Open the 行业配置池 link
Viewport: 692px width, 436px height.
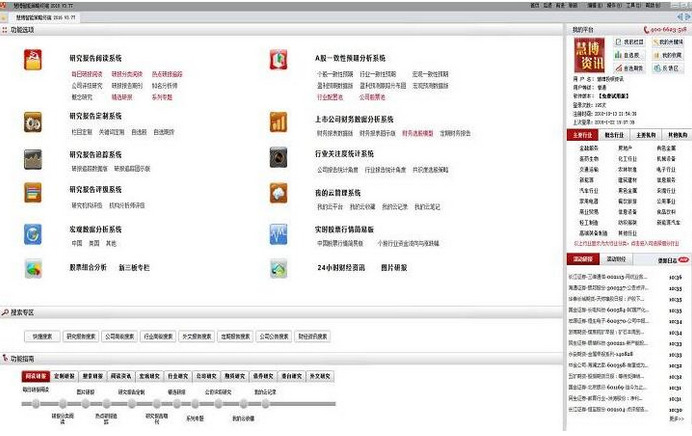coord(330,97)
